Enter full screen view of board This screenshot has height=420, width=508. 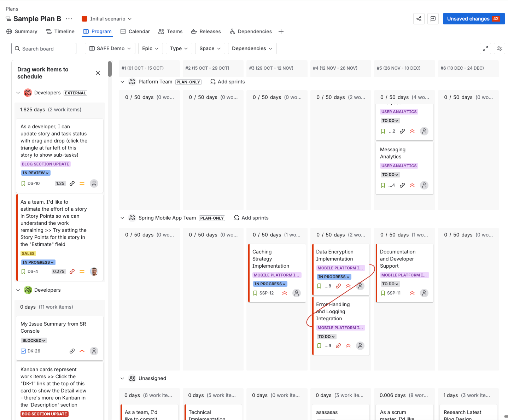pyautogui.click(x=485, y=48)
